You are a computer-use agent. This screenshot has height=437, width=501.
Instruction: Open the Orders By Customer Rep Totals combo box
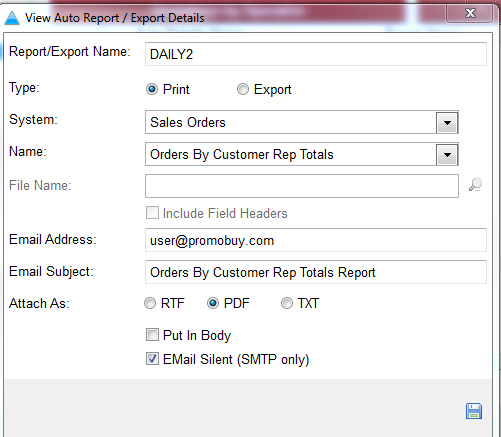(302, 154)
